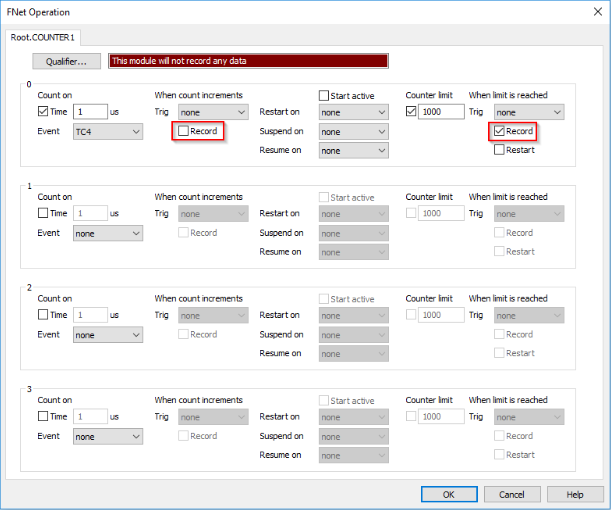
Task: Enable the Restart checkbox in counter 0
Action: click(499, 150)
